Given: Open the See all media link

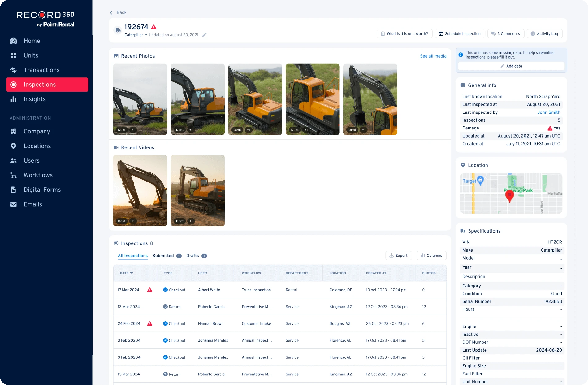Looking at the screenshot, I should click(433, 56).
